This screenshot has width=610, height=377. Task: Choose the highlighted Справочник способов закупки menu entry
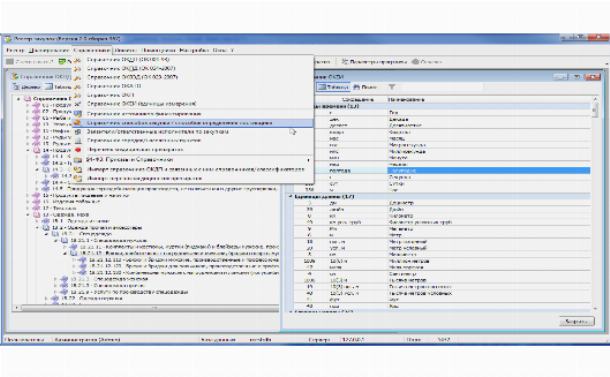(x=193, y=123)
